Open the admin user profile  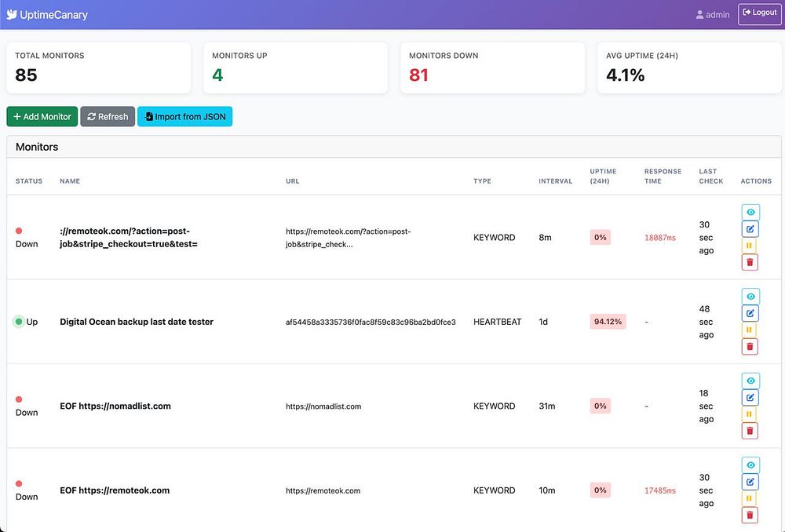click(713, 14)
